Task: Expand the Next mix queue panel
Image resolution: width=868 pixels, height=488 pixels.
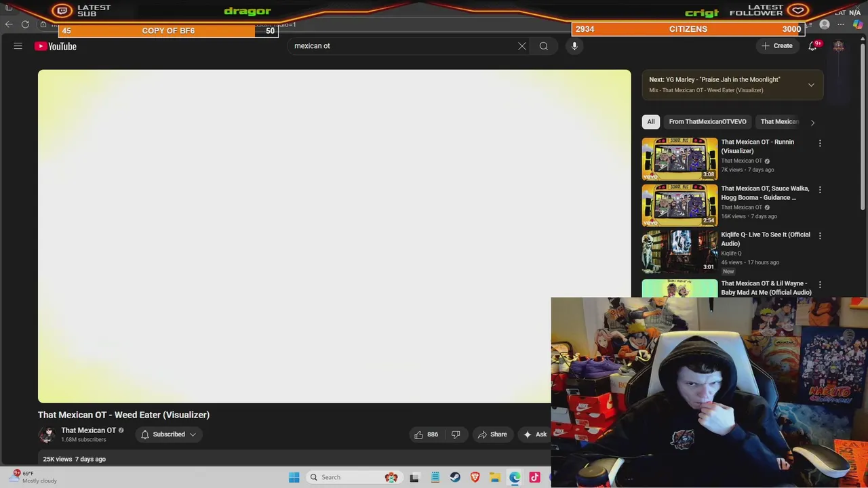Action: click(811, 85)
